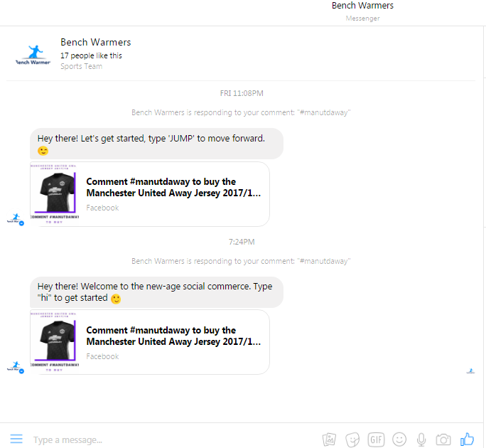Image resolution: width=486 pixels, height=448 pixels.
Task: Click the microphone voice clip icon
Action: [421, 439]
